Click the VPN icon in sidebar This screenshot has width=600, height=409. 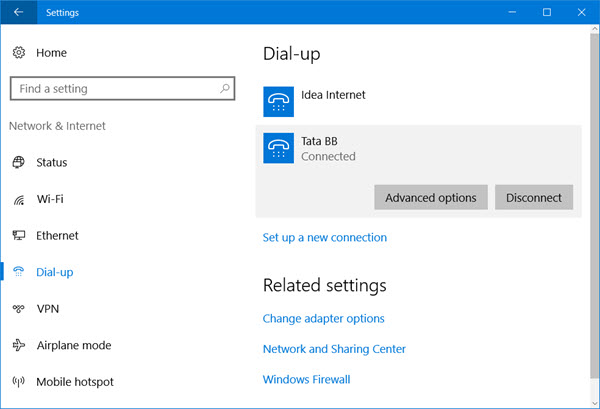point(18,309)
